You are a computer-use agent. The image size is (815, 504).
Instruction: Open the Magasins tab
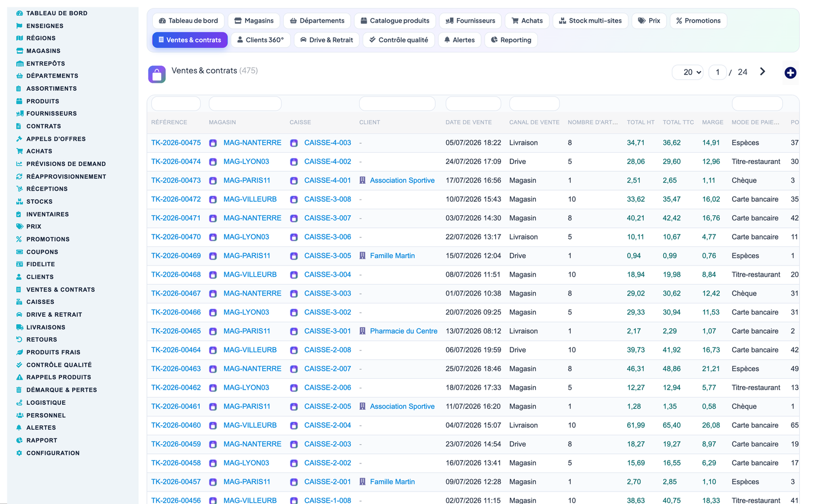[x=254, y=21]
